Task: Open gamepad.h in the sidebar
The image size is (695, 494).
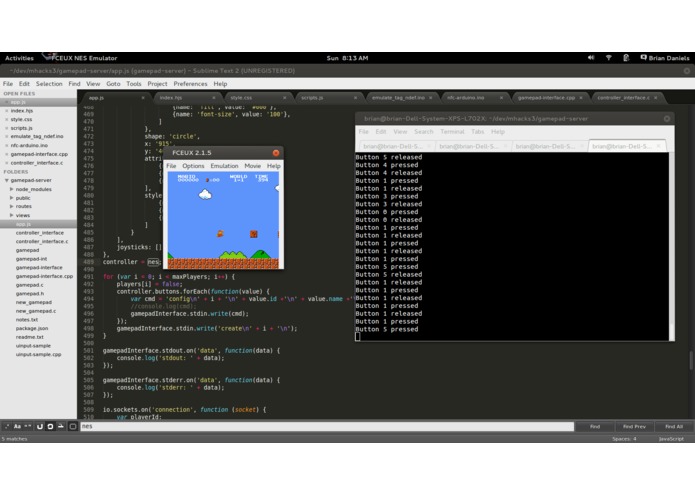Action: [30, 293]
